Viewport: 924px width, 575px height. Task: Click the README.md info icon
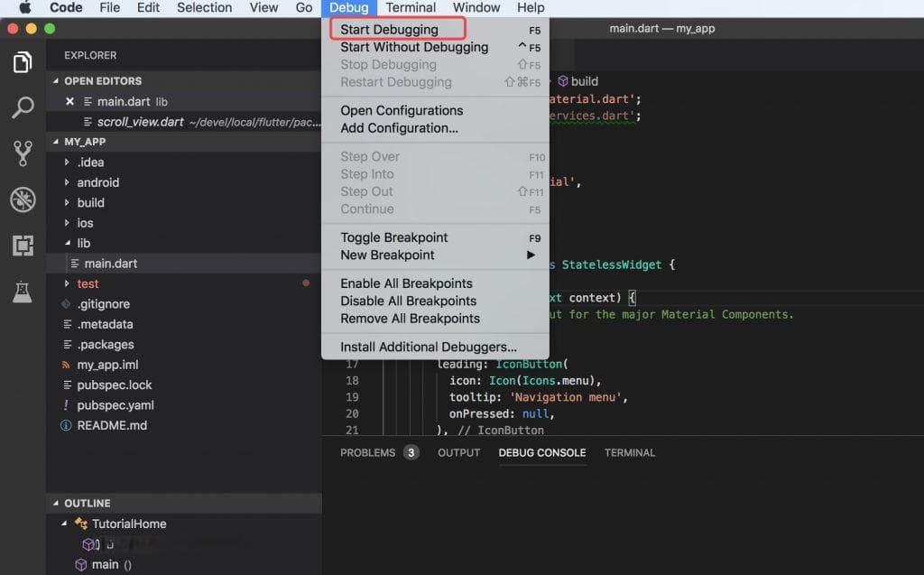(x=66, y=425)
